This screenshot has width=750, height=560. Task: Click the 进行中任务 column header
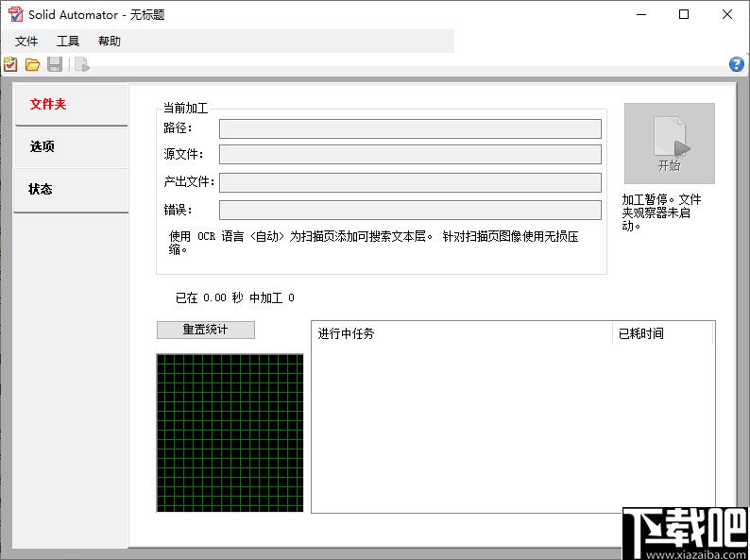pos(462,333)
